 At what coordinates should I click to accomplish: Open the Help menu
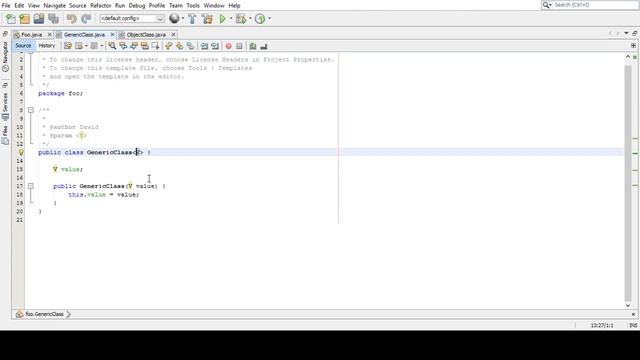[234, 6]
